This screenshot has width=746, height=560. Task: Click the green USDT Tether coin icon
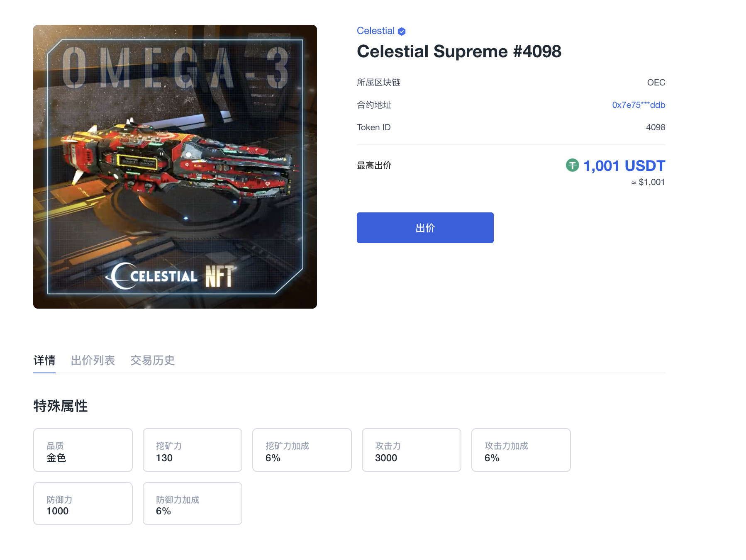572,165
